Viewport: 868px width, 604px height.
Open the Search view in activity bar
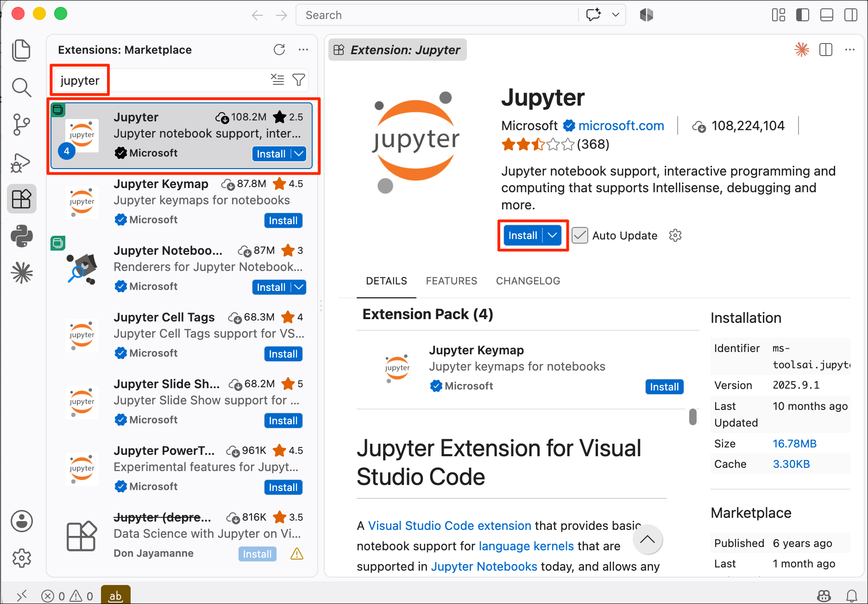[x=21, y=88]
